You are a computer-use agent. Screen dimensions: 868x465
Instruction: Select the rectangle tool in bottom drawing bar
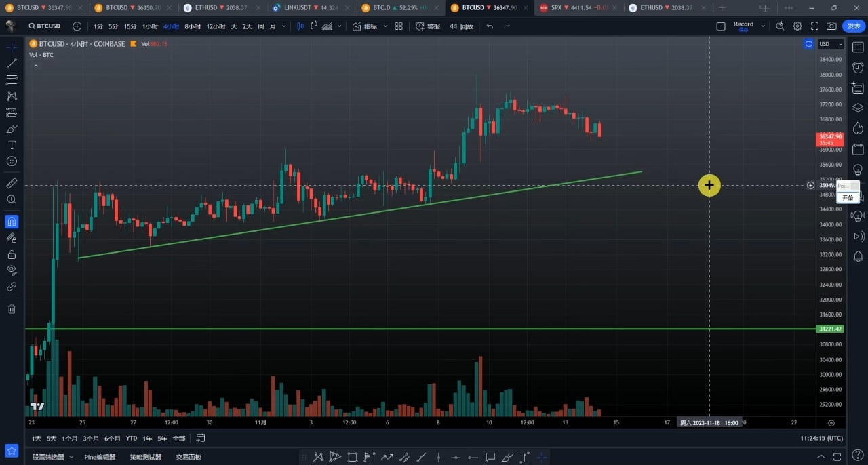[352, 457]
